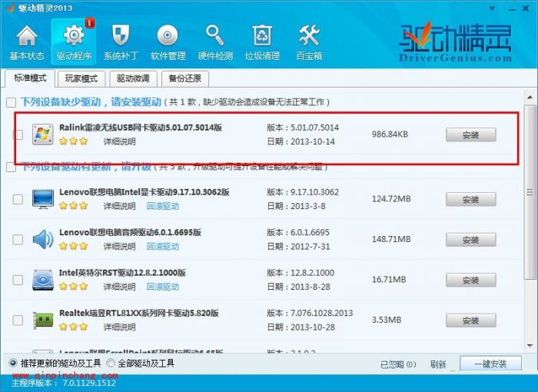Screen dimensions: 538x392
Task: Click the scrollbar down arrow
Action: (x=530, y=346)
